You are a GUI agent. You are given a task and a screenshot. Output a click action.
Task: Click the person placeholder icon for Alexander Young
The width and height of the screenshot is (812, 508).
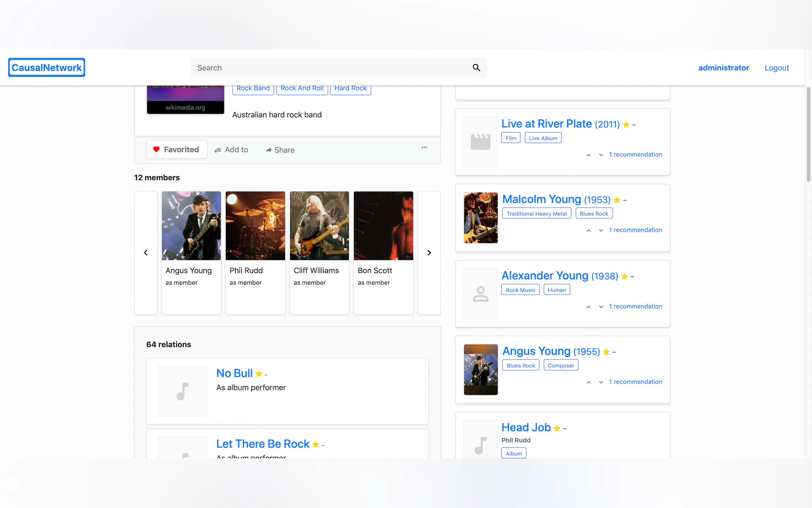(x=480, y=294)
